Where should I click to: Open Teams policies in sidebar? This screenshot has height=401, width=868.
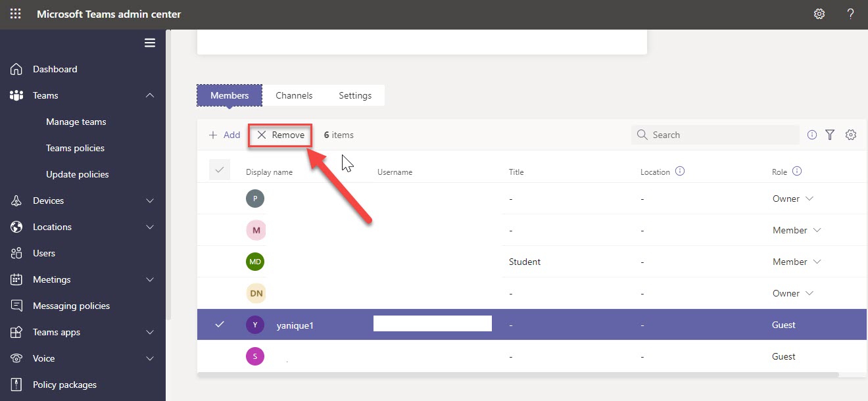76,148
